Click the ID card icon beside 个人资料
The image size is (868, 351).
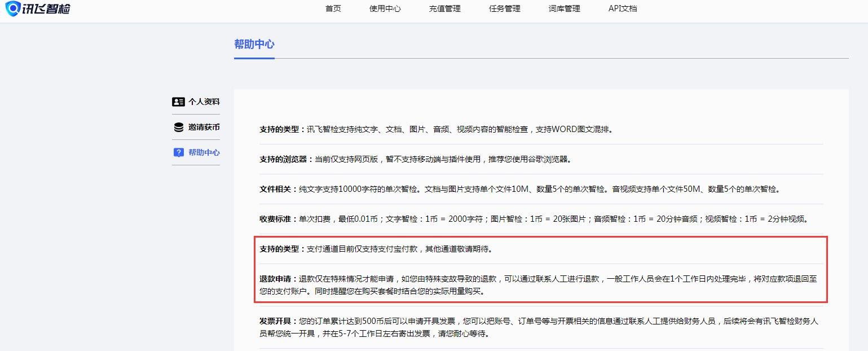coord(178,102)
